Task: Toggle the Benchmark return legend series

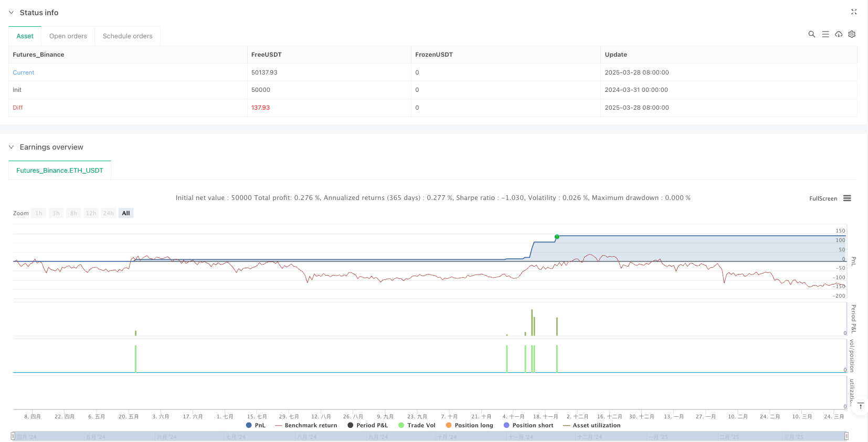Action: [306, 425]
